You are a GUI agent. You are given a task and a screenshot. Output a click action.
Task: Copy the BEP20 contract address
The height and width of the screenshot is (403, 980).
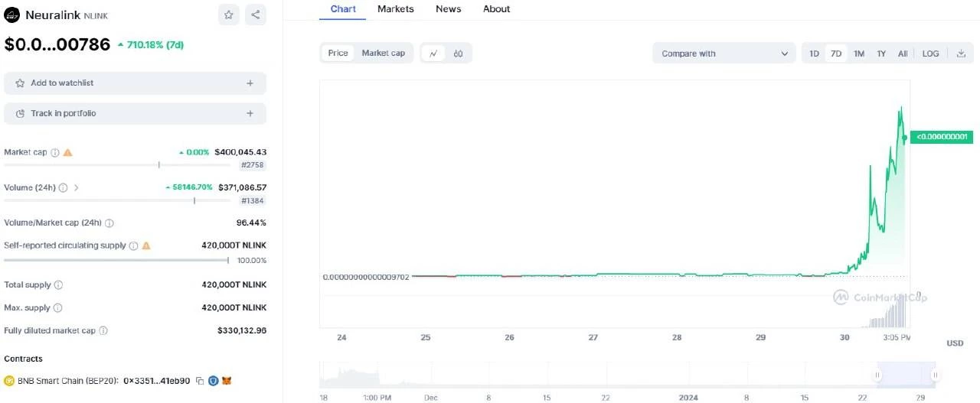tap(200, 380)
